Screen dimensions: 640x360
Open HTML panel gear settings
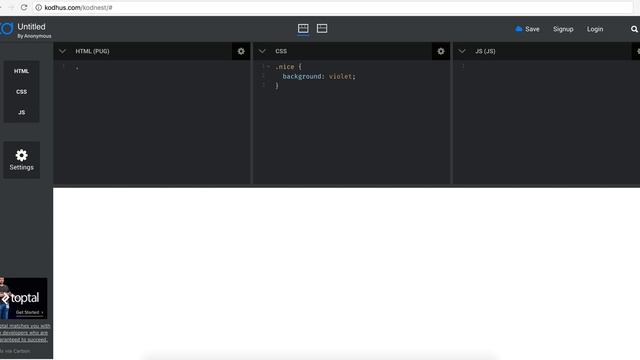click(241, 51)
